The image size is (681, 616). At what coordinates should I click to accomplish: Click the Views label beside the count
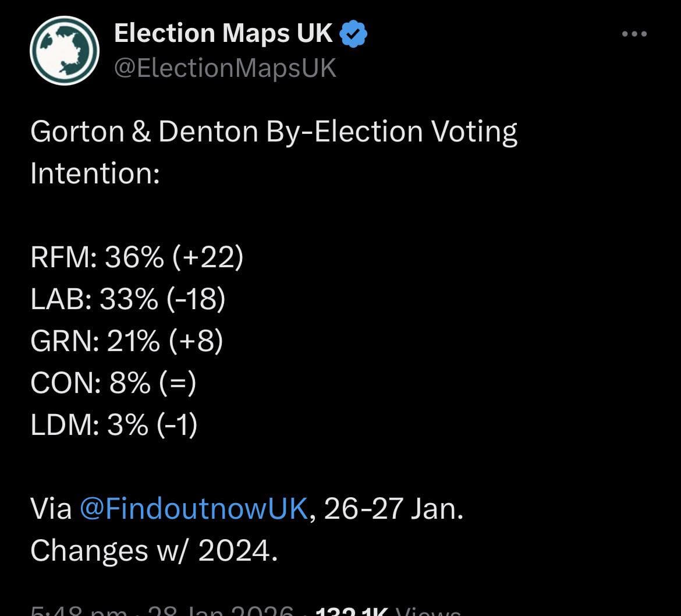428,611
